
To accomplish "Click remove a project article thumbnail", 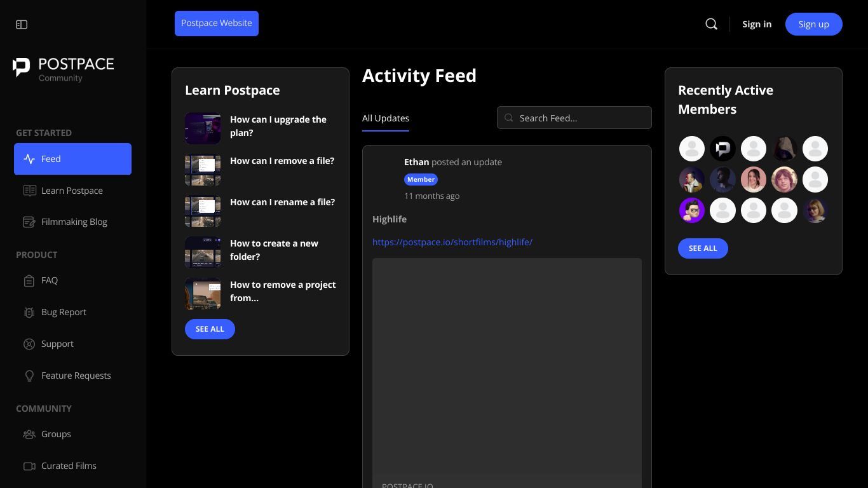I will click(x=203, y=294).
